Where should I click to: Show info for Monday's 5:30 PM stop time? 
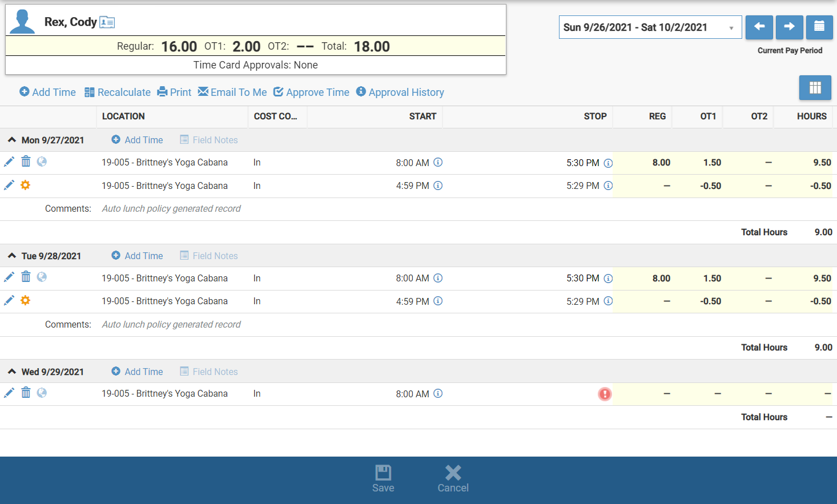click(608, 163)
